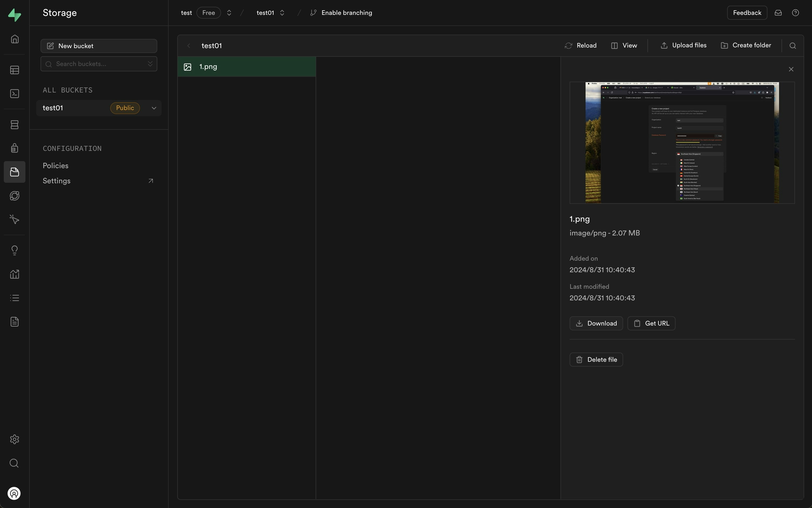Open the View layout options

pyautogui.click(x=624, y=46)
